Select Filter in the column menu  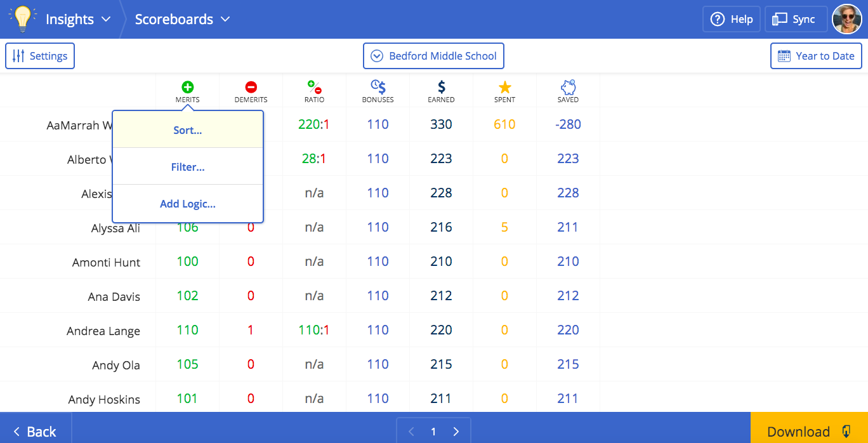click(188, 166)
